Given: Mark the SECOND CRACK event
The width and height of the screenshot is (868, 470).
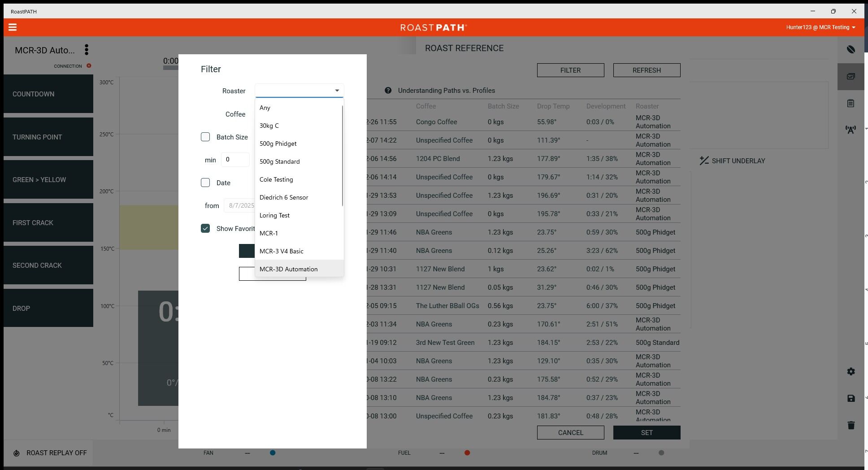Looking at the screenshot, I should pyautogui.click(x=48, y=265).
